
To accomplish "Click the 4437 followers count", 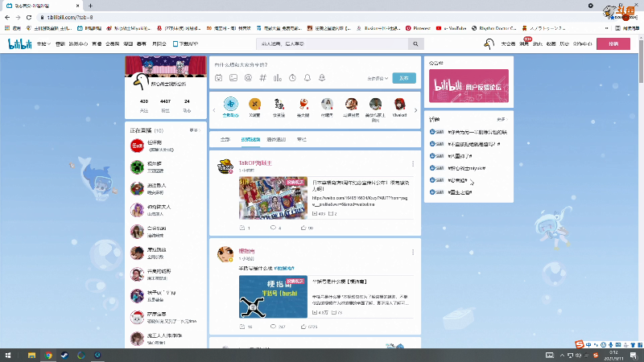I will tap(165, 101).
